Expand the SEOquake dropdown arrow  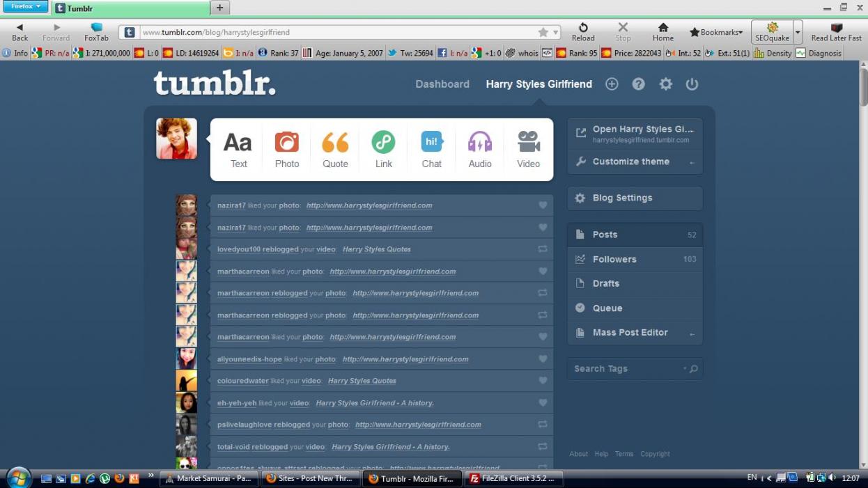798,32
